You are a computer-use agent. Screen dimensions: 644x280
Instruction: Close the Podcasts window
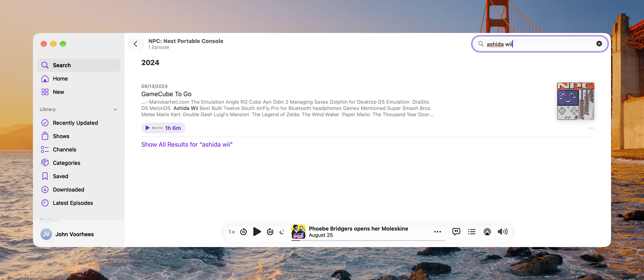44,44
